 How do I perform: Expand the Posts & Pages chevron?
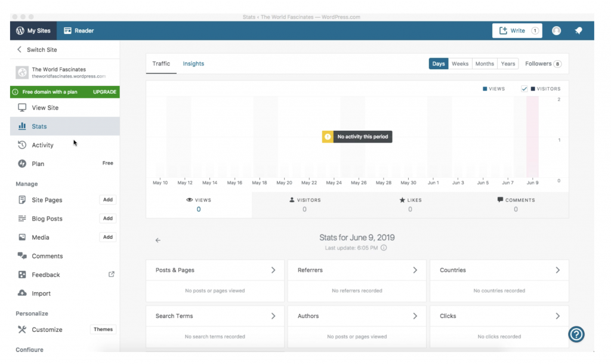pos(273,270)
